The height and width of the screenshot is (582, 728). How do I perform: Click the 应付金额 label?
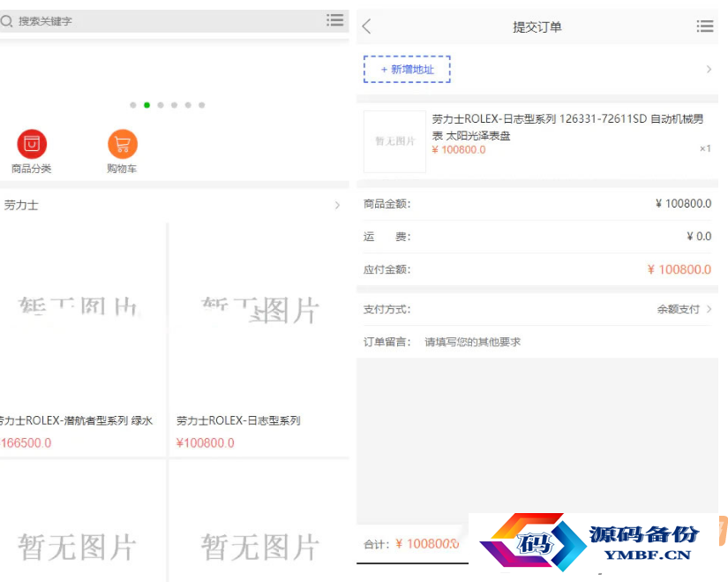click(387, 269)
